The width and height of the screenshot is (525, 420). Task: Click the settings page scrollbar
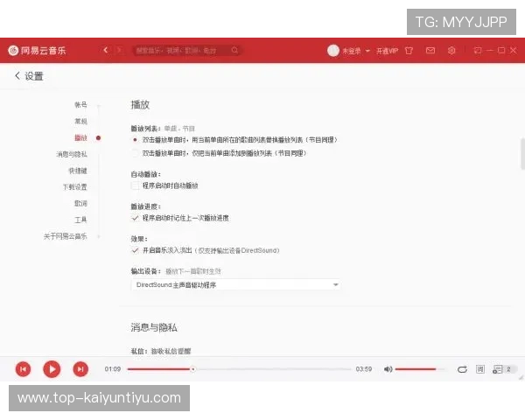[522, 153]
